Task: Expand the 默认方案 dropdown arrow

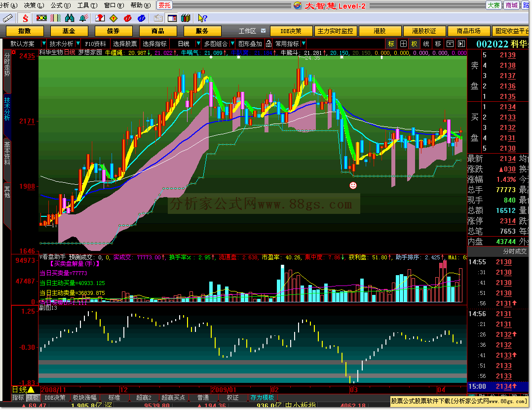Action: tap(43, 44)
